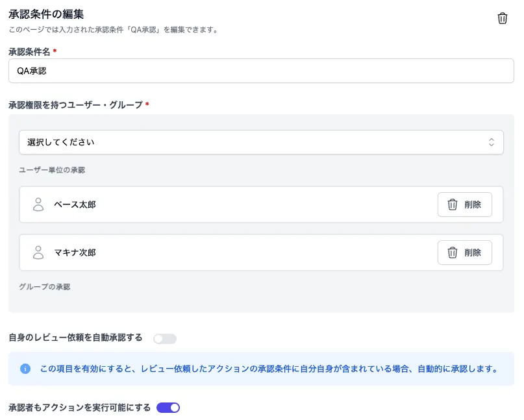Select the マキナ次郎 user name text
The height and width of the screenshot is (420, 524).
tap(75, 253)
